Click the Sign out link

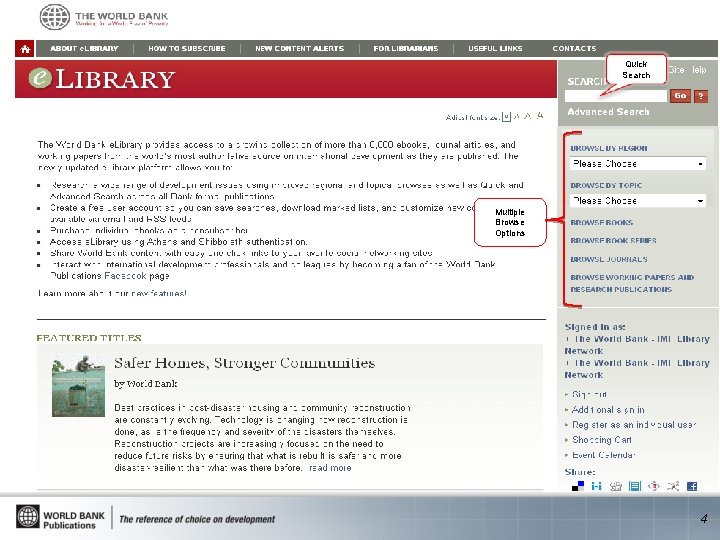(x=589, y=394)
